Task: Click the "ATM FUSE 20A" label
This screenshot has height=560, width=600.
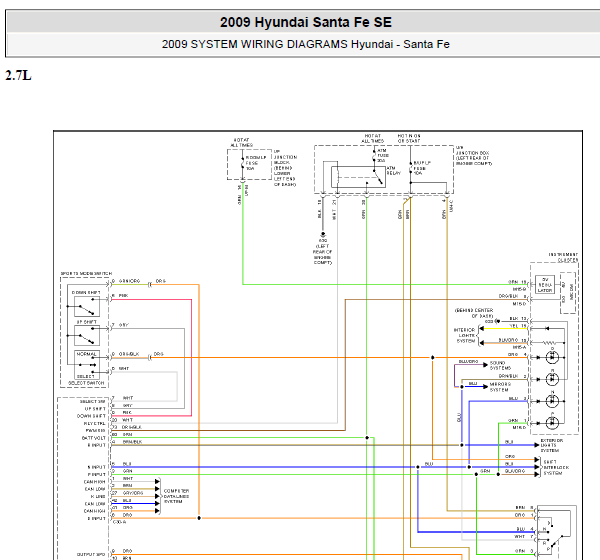Action: click(383, 155)
